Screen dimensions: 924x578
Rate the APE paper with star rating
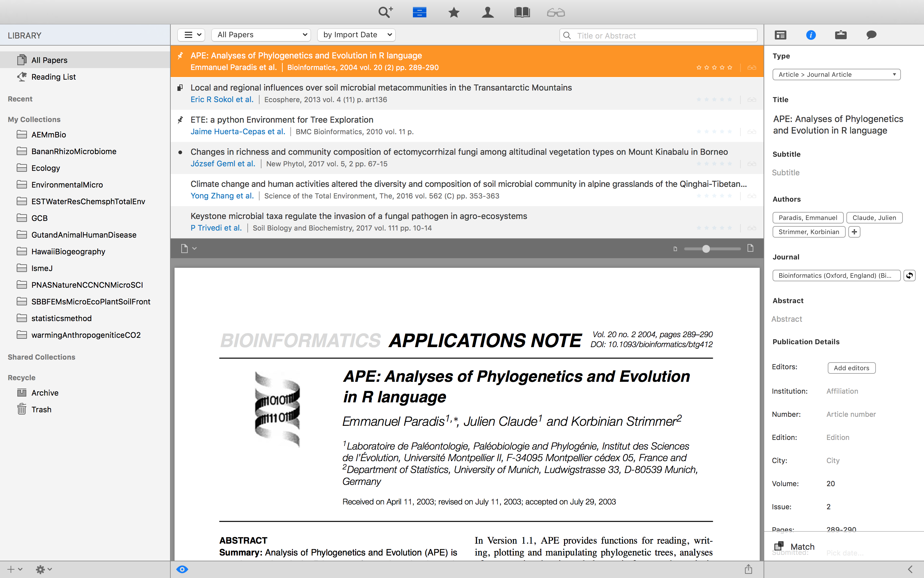pos(714,67)
